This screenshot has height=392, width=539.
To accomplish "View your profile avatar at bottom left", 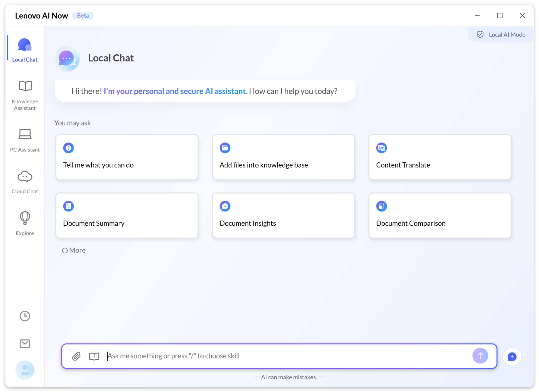I will click(x=25, y=370).
